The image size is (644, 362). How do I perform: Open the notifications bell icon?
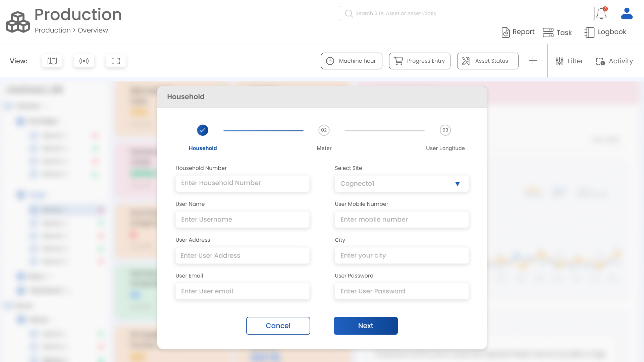click(601, 14)
